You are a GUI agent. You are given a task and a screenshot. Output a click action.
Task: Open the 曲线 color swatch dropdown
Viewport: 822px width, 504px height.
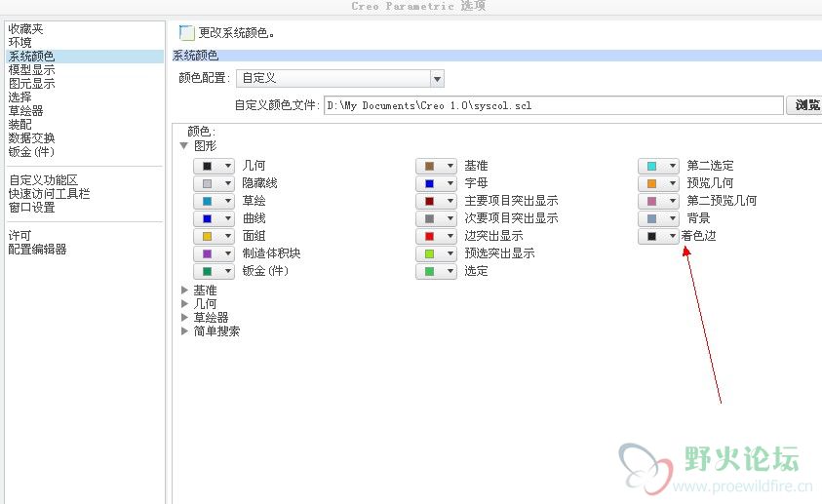(214, 218)
